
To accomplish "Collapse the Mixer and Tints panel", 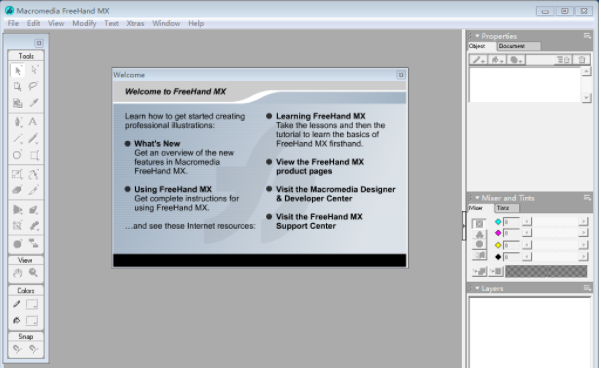I will [477, 198].
